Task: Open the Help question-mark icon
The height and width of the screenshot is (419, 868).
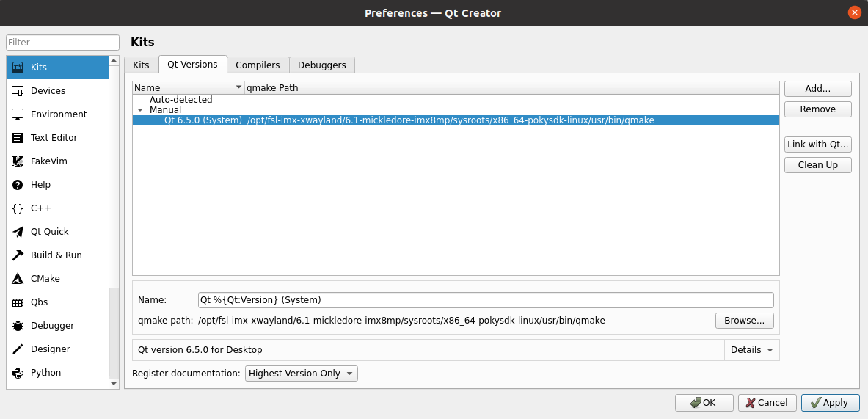Action: click(x=18, y=185)
